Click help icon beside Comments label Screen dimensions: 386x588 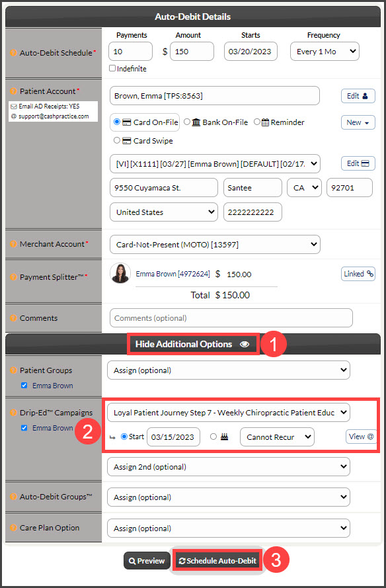click(x=13, y=318)
